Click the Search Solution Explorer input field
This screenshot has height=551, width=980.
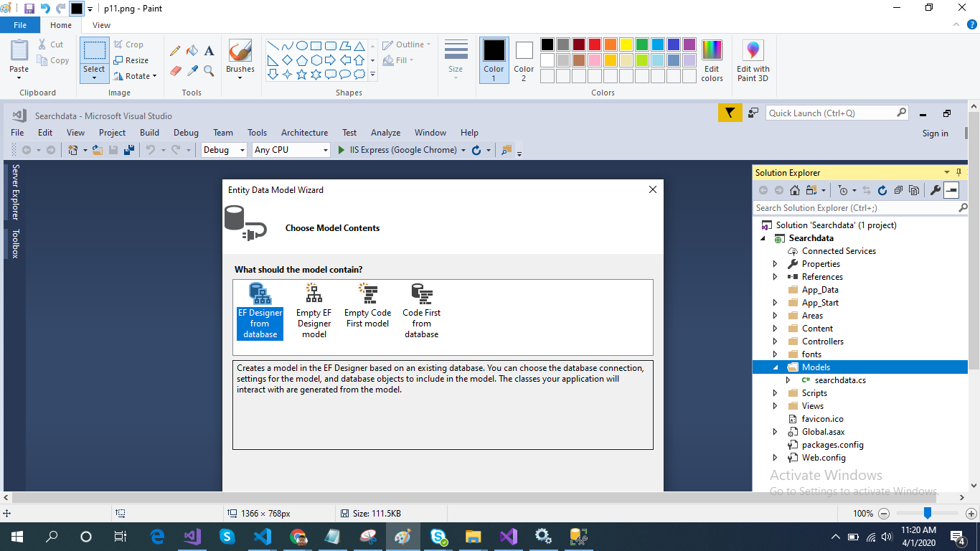[x=854, y=208]
